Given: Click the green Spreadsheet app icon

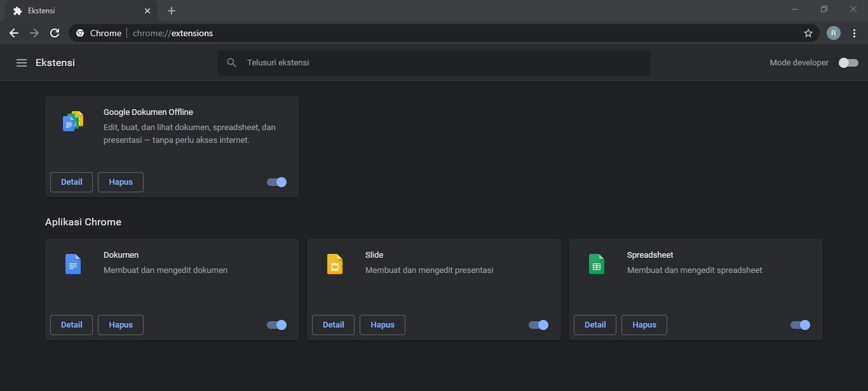Looking at the screenshot, I should (x=597, y=263).
